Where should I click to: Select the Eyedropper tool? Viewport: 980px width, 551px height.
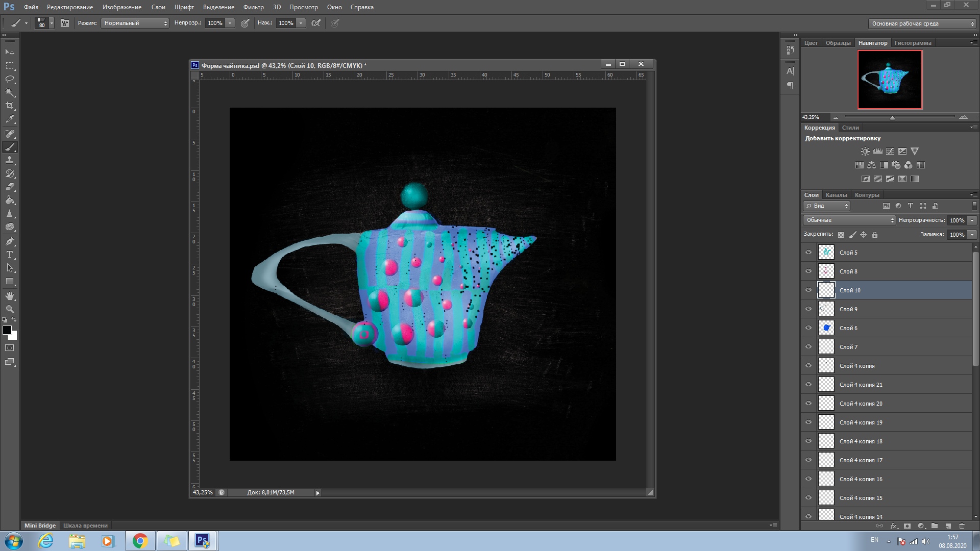coord(10,119)
